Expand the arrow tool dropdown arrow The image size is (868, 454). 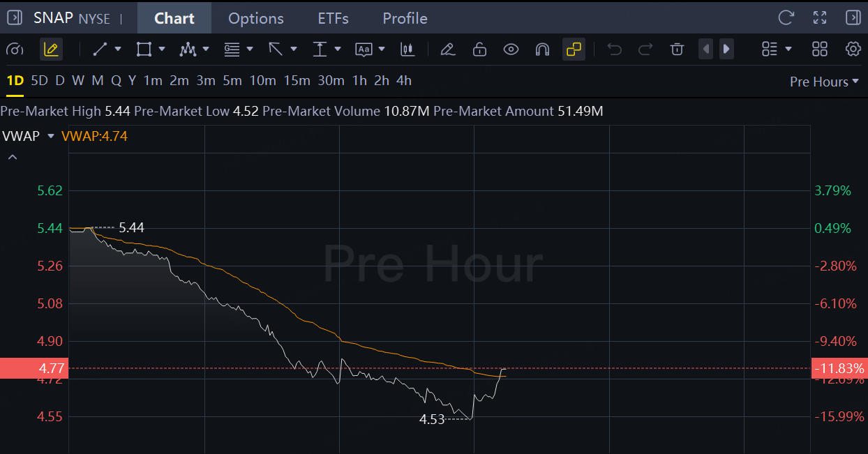click(294, 49)
